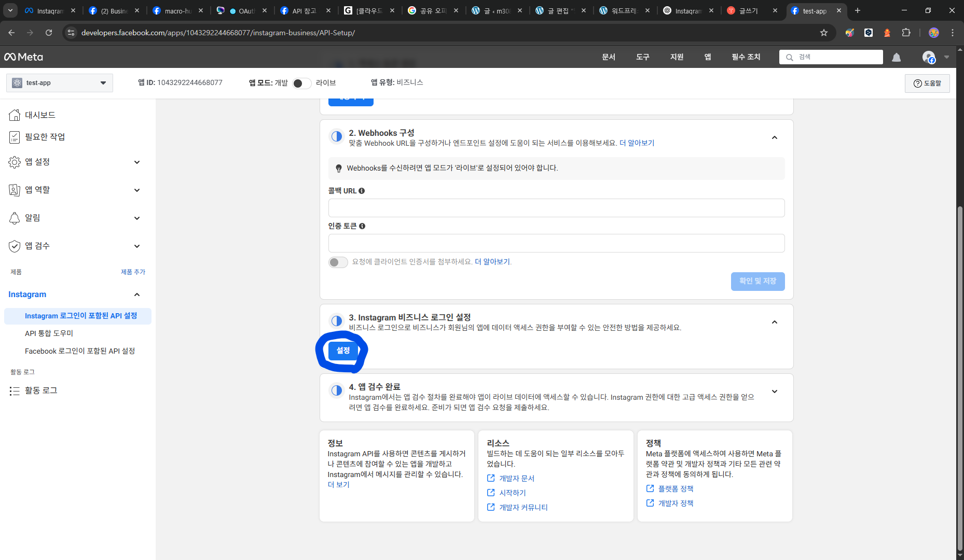Click the 대시보드 home icon
This screenshot has width=964, height=560.
pos(15,115)
